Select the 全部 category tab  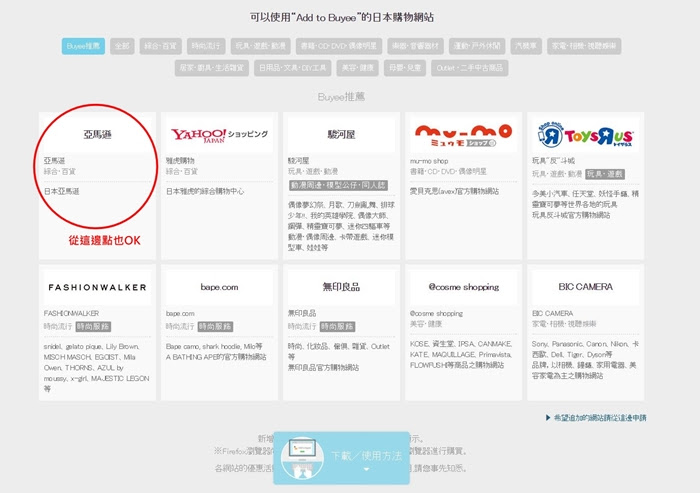coord(122,46)
